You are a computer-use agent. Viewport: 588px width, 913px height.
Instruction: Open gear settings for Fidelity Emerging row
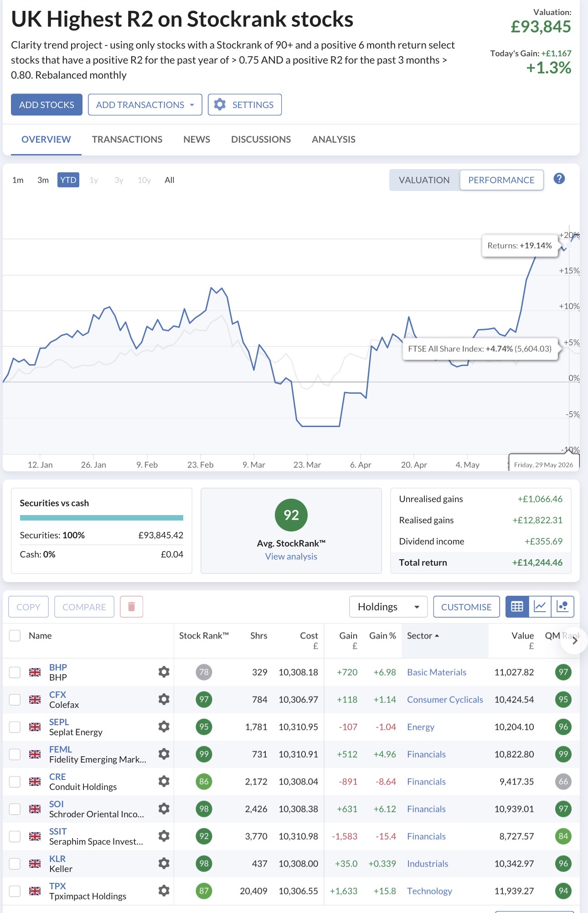[164, 754]
